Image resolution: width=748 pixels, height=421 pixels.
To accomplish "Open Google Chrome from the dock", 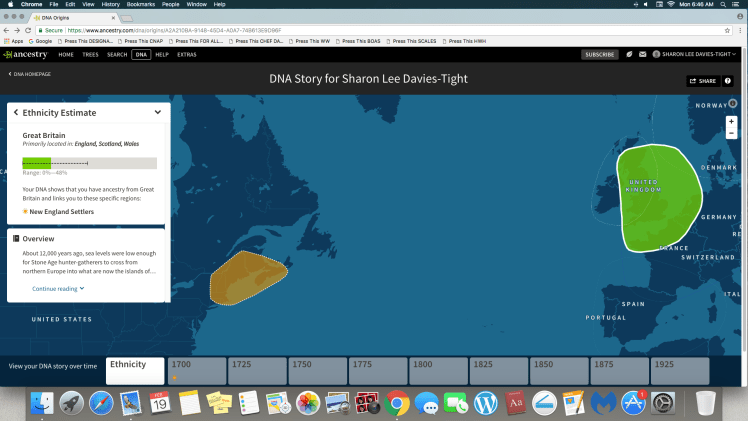I will (x=396, y=403).
